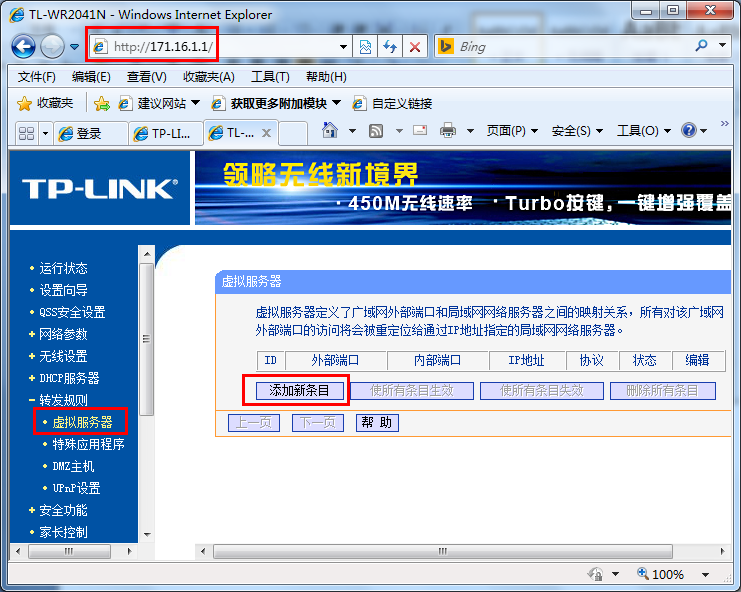741x592 pixels.
Task: Click the Quick Tabs grid icon
Action: [26, 134]
